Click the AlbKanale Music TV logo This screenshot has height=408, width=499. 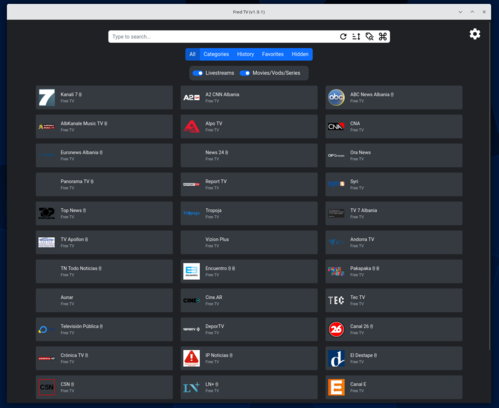coord(47,127)
